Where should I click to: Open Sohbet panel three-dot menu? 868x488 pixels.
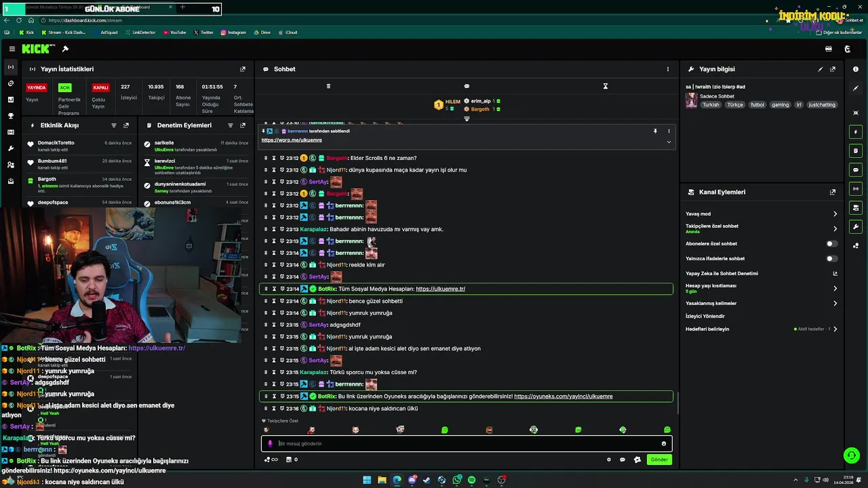pos(667,69)
